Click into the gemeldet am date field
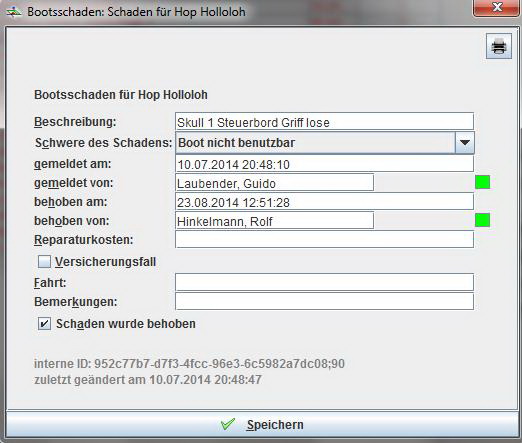The height and width of the screenshot is (443, 522). [x=324, y=164]
